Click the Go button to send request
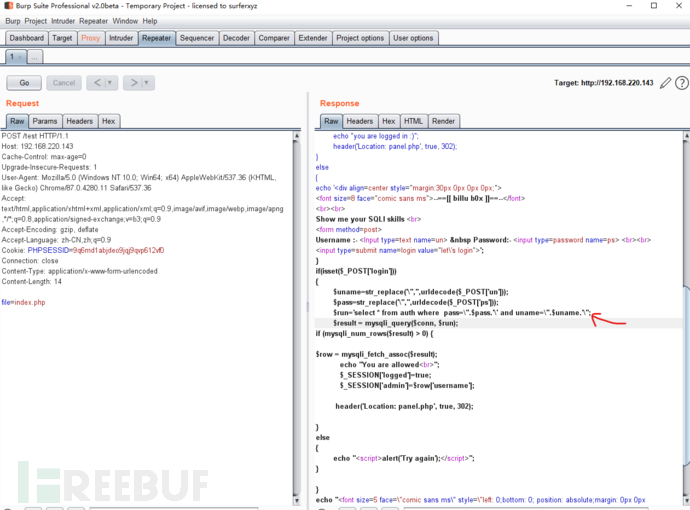This screenshot has height=510, width=690. [24, 83]
